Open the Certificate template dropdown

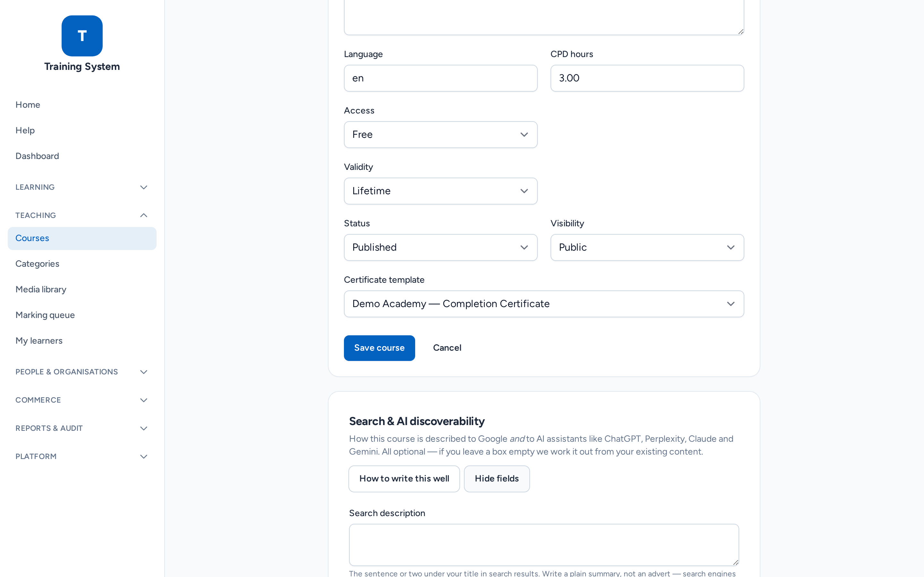(544, 304)
